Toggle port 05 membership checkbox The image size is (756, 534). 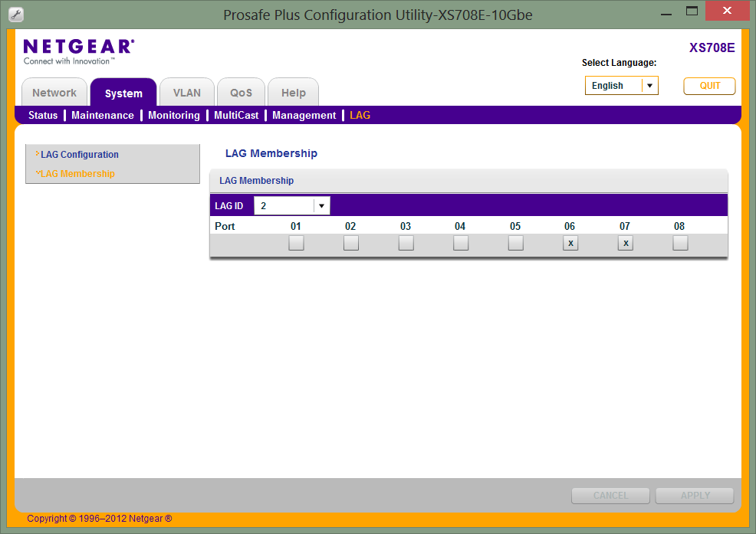[516, 243]
